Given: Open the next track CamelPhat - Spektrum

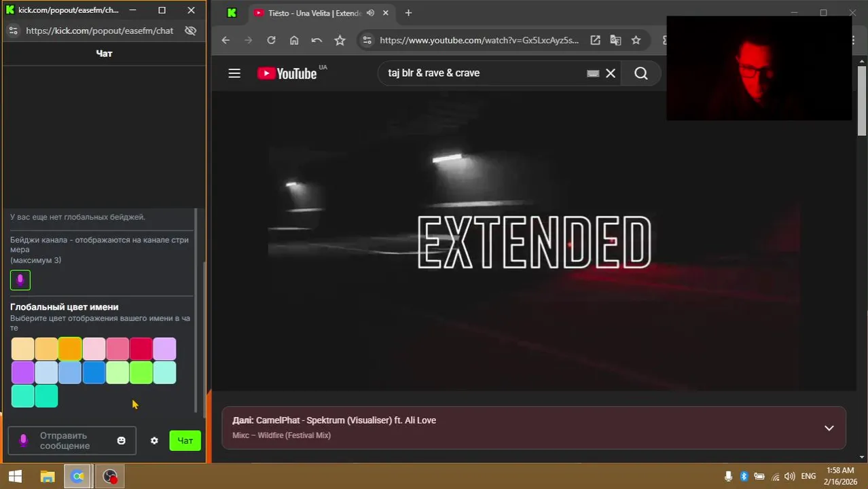Looking at the screenshot, I should click(334, 420).
